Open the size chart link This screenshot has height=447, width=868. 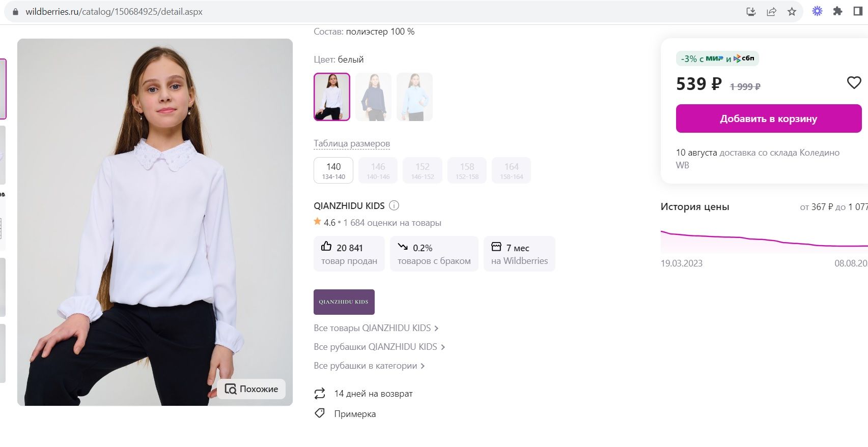tap(352, 143)
